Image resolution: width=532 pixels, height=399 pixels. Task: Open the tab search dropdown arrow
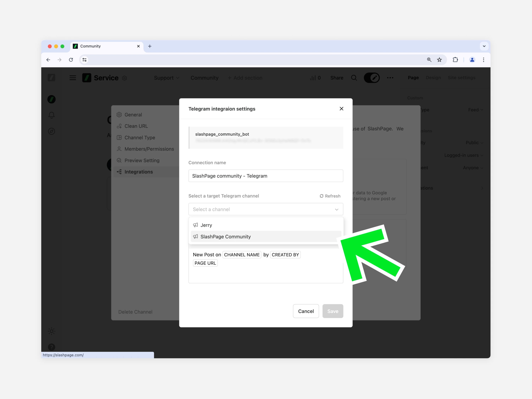point(484,46)
